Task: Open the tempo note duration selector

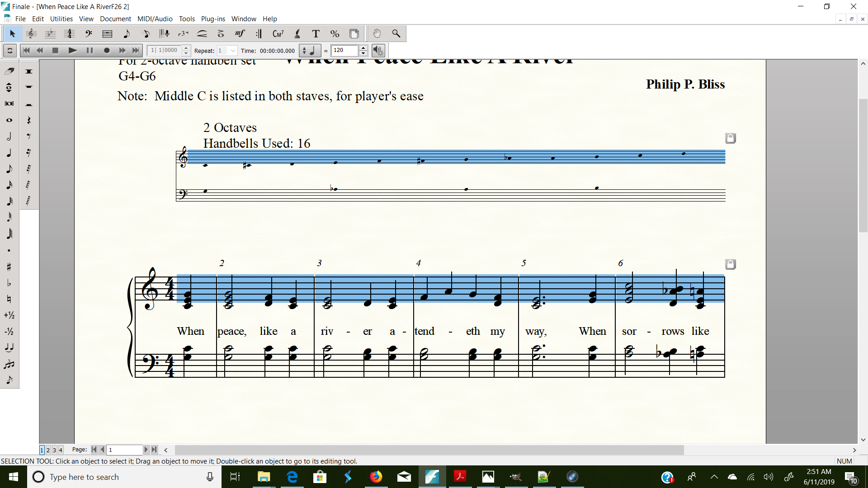Action: pos(310,51)
